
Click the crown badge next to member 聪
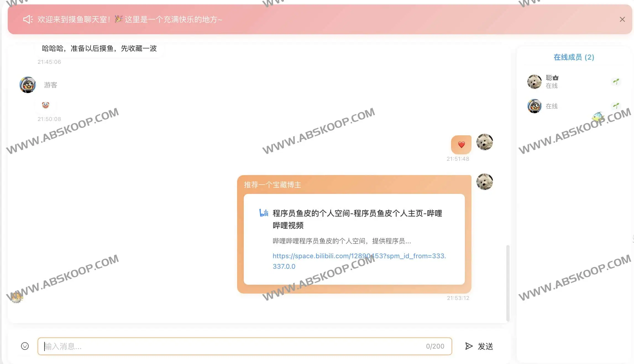point(556,78)
